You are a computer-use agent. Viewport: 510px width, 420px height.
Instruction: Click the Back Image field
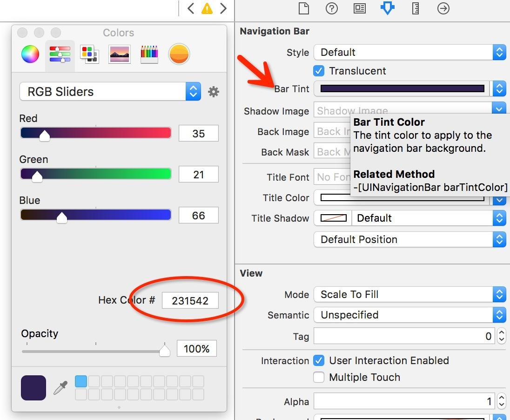click(x=332, y=131)
